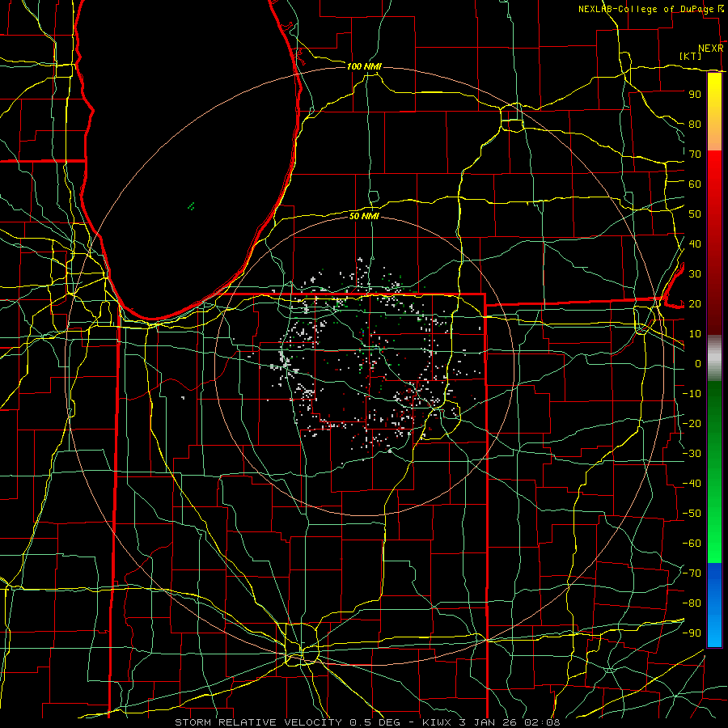Viewport: 728px width, 728px height.
Task: Click the -10 value on velocity scale
Action: coord(692,394)
